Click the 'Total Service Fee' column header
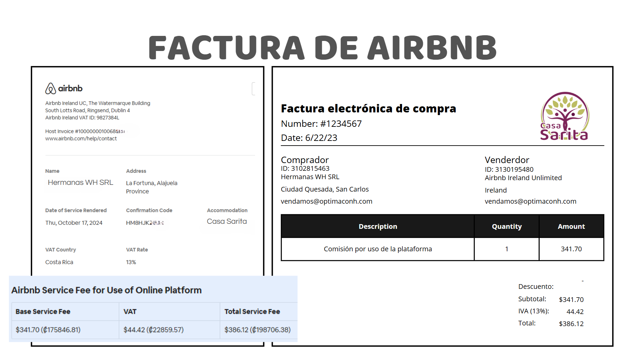This screenshot has width=644, height=362. [x=252, y=311]
